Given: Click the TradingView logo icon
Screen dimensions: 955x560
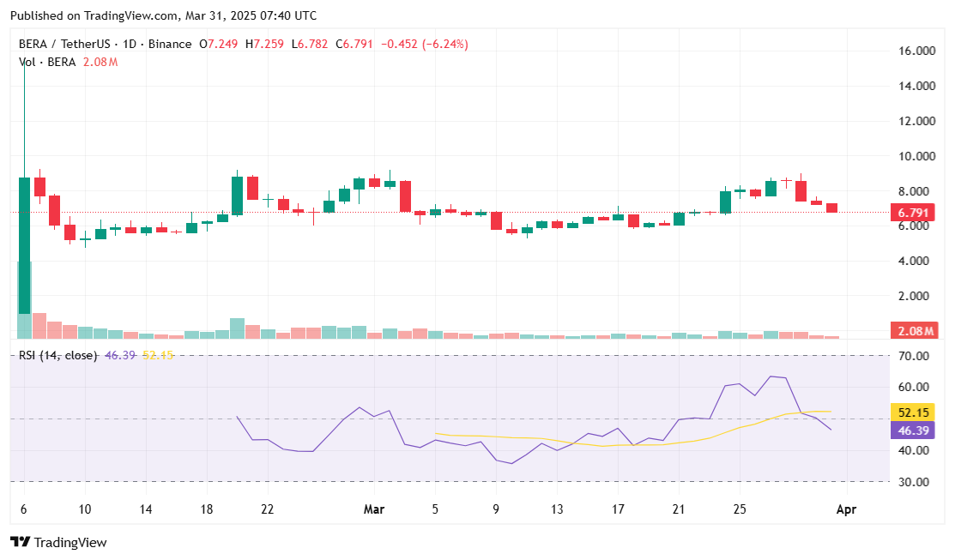Looking at the screenshot, I should (x=20, y=542).
